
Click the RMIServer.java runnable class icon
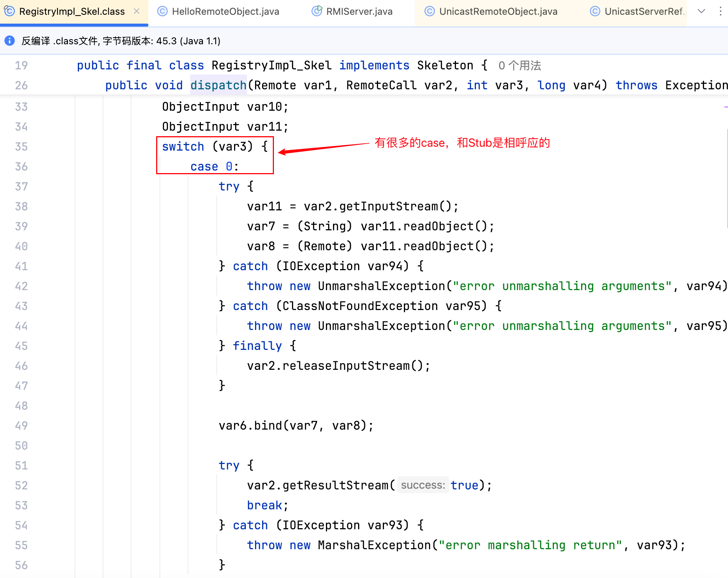coord(317,11)
